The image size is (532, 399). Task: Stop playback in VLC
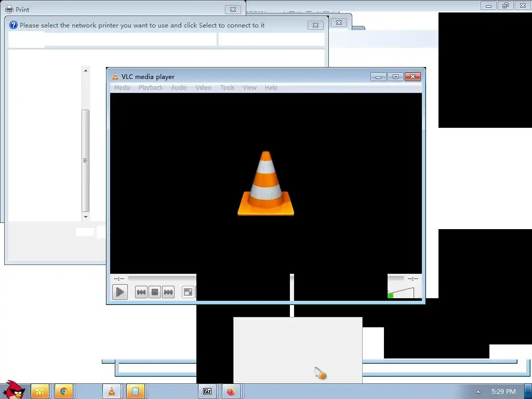(155, 292)
